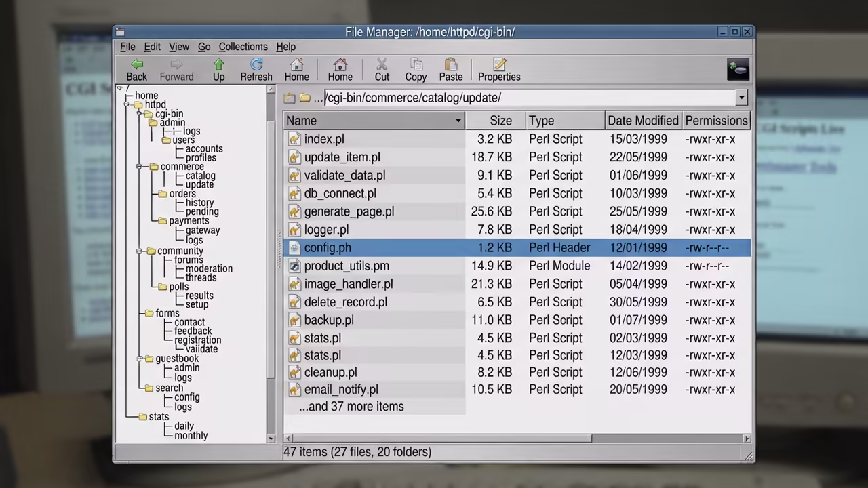Image resolution: width=868 pixels, height=488 pixels.
Task: Select the 'monthly' folder under stats
Action: coord(191,436)
